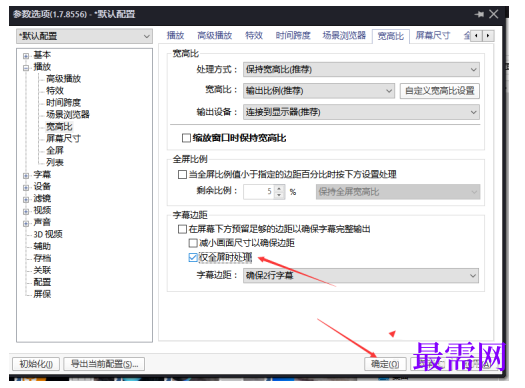Switch to the 宽高比 tab
The height and width of the screenshot is (388, 525).
pos(391,36)
